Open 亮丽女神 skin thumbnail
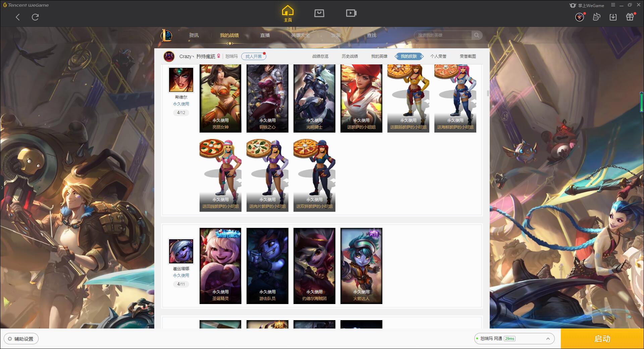This screenshot has width=644, height=349. (x=220, y=98)
